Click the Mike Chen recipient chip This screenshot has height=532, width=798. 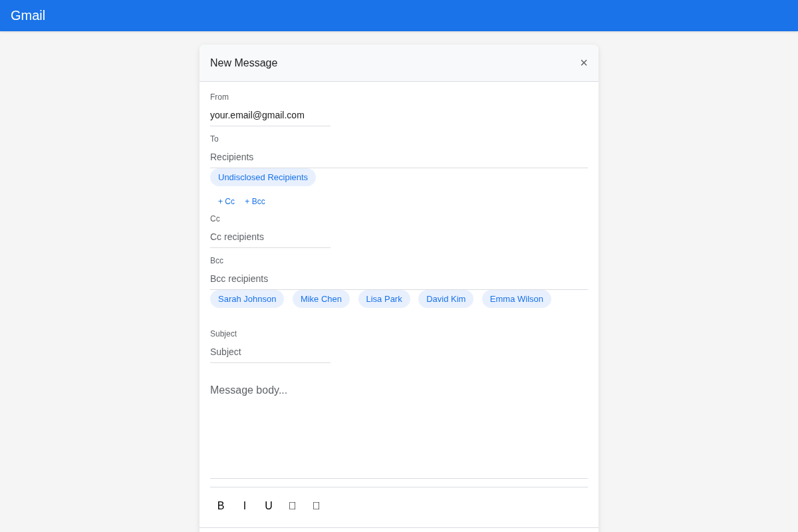[x=321, y=299]
